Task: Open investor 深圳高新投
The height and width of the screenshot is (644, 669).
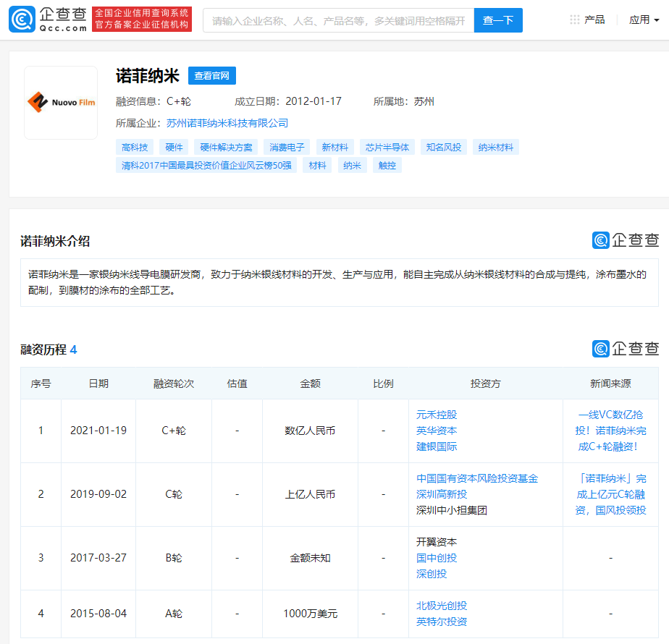Action: (442, 494)
